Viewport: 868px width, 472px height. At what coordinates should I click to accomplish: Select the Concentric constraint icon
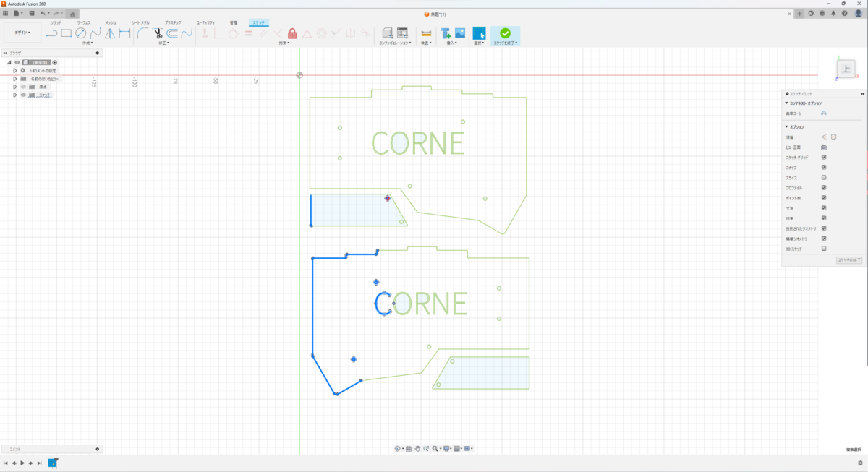321,33
